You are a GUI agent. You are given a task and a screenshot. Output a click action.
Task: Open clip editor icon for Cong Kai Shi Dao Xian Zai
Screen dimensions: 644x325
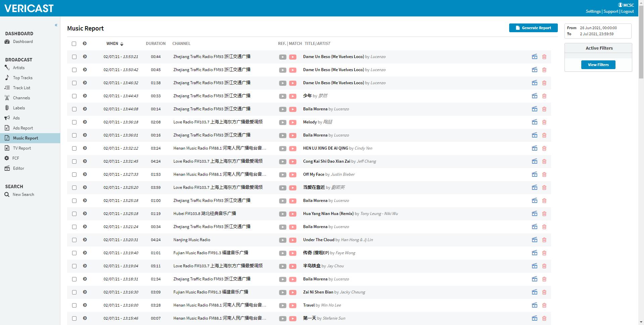click(535, 161)
